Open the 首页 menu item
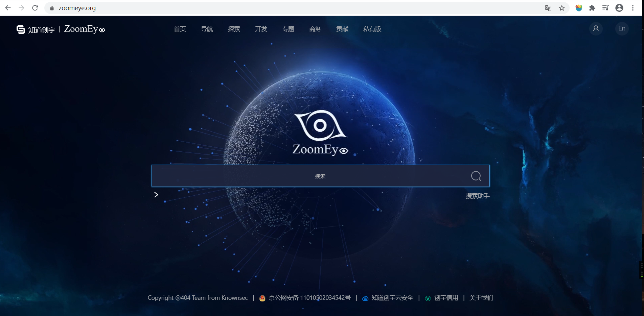Viewport: 644px width, 316px height. (180, 29)
